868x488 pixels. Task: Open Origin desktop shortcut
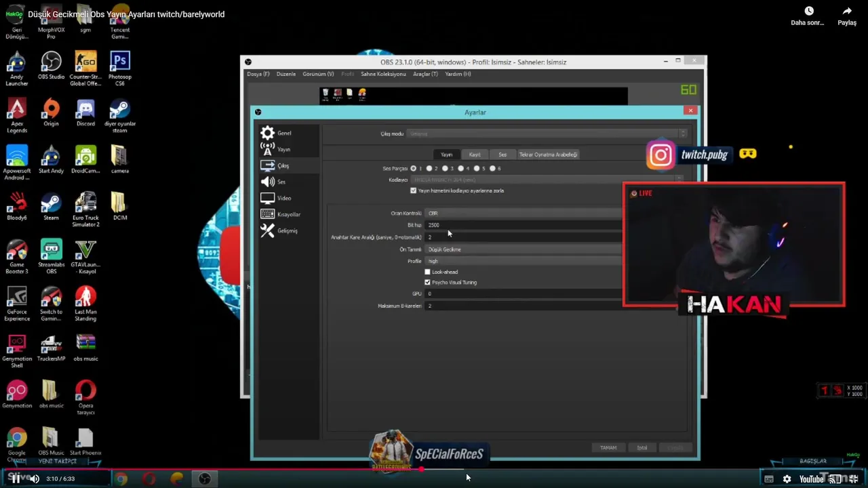(x=51, y=113)
